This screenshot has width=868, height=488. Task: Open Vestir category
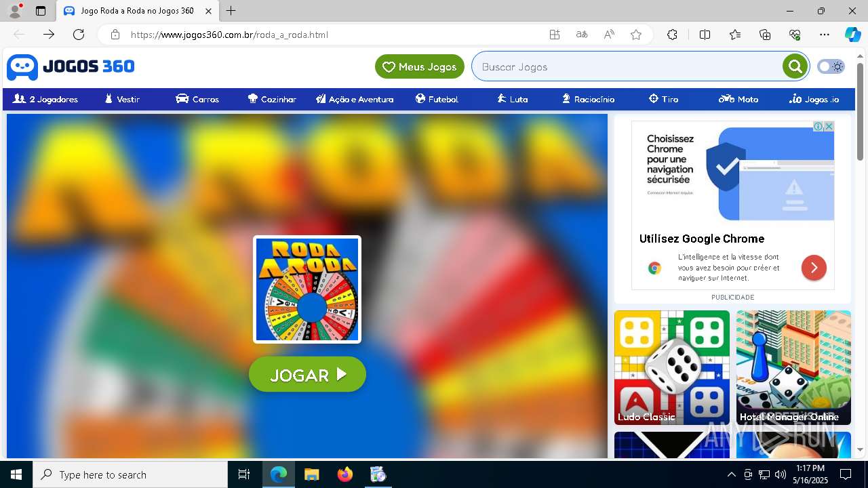tap(122, 99)
